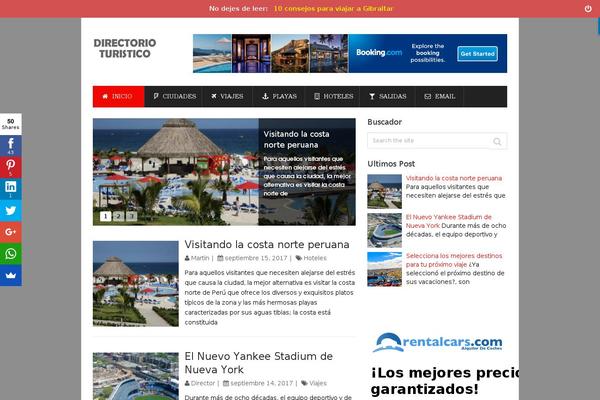Screen dimensions: 600x400
Task: Share page on Facebook sidebar icon
Action: pyautogui.click(x=11, y=146)
